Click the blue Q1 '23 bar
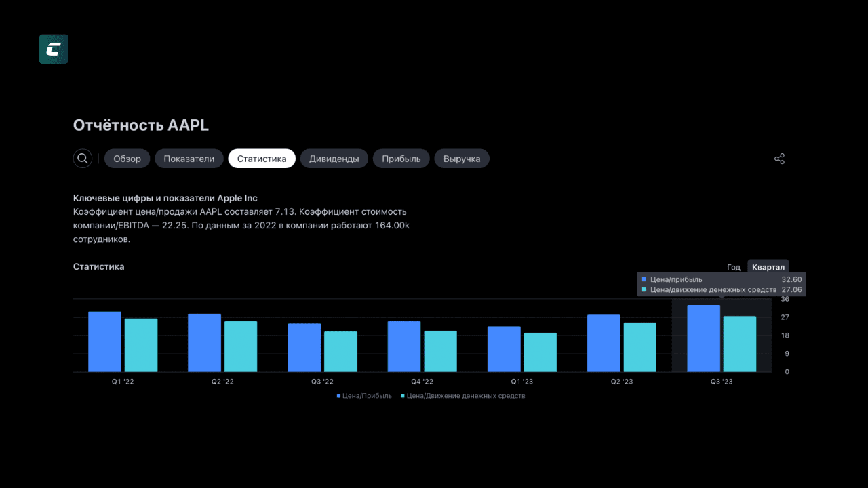Screen dimensions: 868x488 pyautogui.click(x=504, y=349)
